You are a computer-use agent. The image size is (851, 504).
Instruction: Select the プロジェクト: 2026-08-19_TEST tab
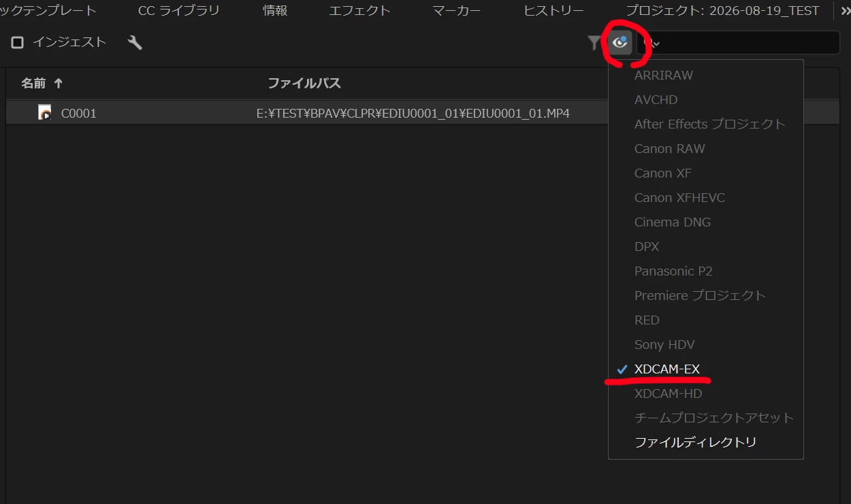722,11
